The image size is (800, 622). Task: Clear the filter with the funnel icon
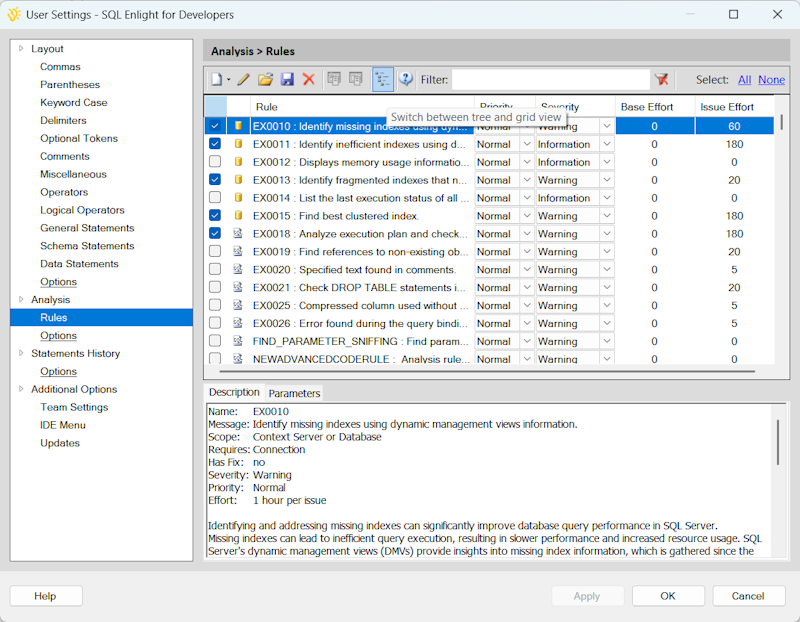(661, 80)
